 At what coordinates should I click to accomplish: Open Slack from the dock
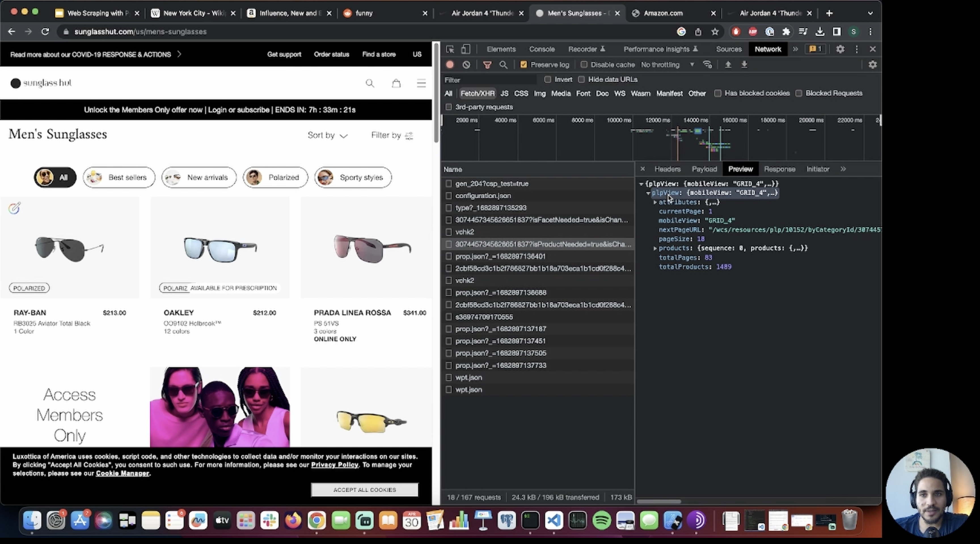click(269, 520)
